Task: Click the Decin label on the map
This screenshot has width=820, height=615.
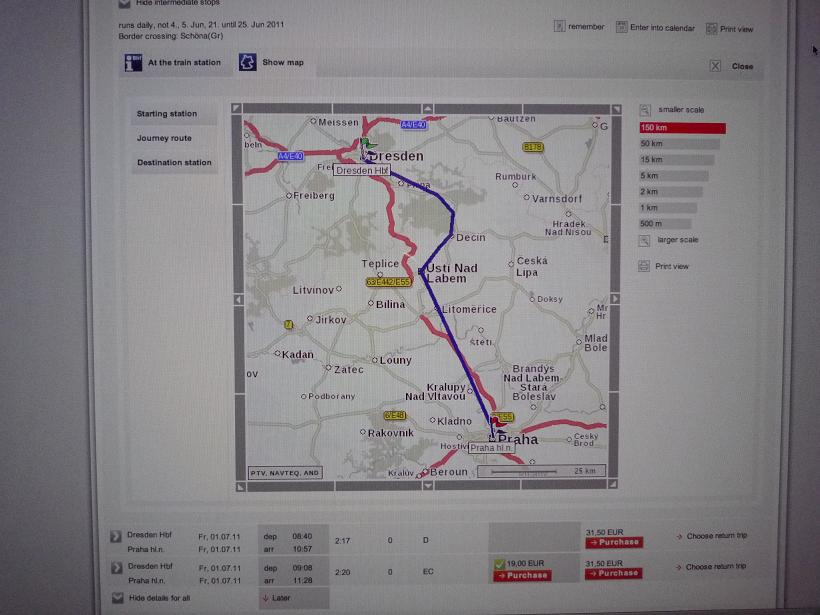Action: (x=471, y=237)
